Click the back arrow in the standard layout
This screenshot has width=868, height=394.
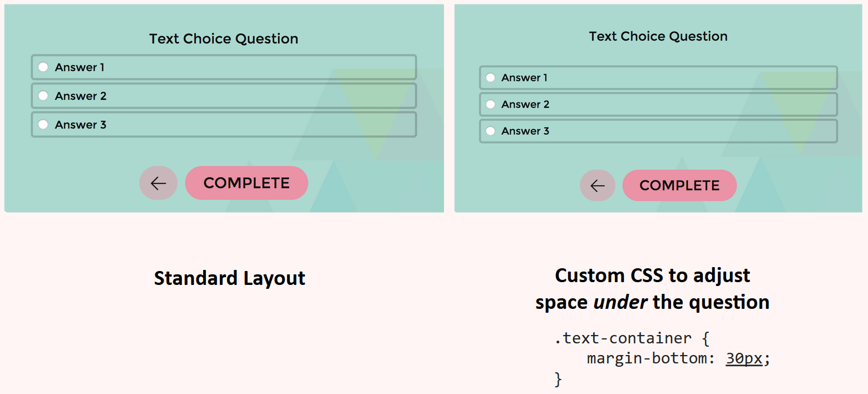coord(158,183)
